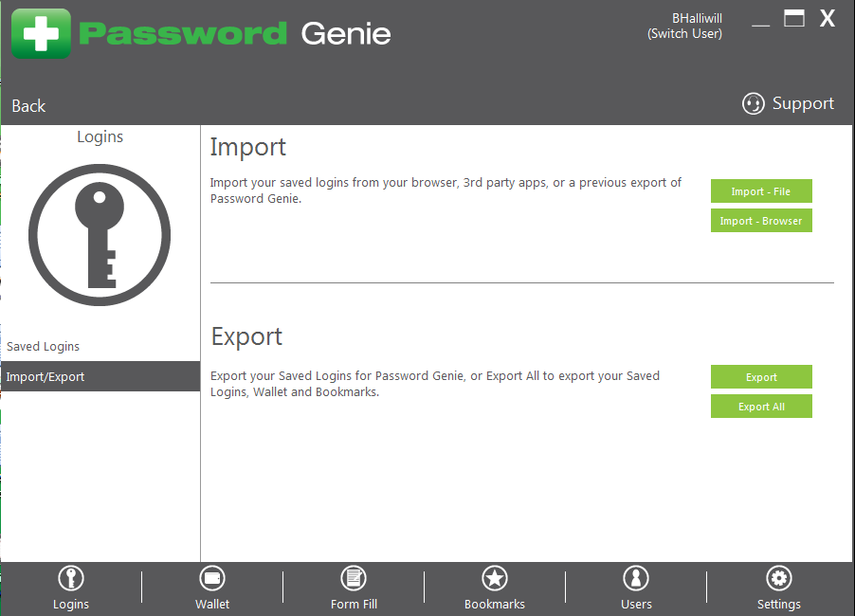Viewport: 855px width, 616px height.
Task: Click the Export All button
Action: pyautogui.click(x=761, y=407)
